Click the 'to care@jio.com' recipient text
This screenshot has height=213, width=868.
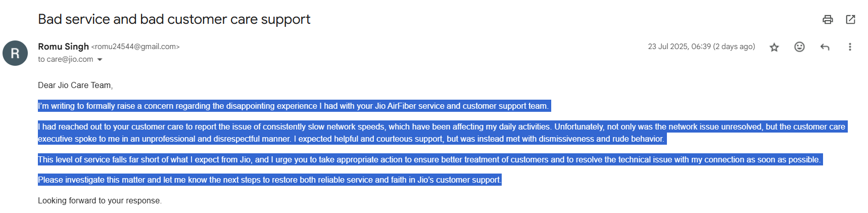pos(66,59)
